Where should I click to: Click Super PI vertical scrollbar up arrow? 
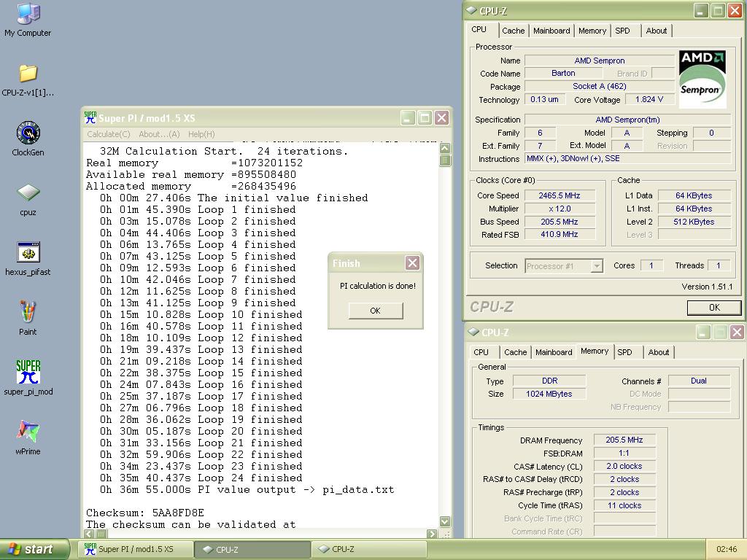pyautogui.click(x=445, y=148)
